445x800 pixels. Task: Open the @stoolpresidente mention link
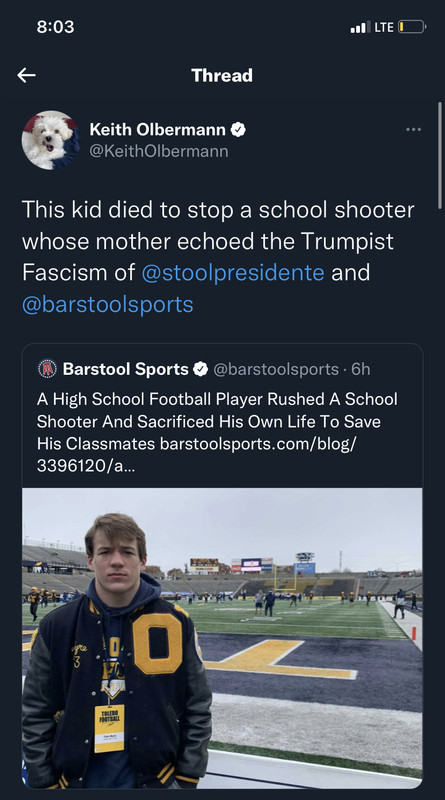[x=233, y=272]
